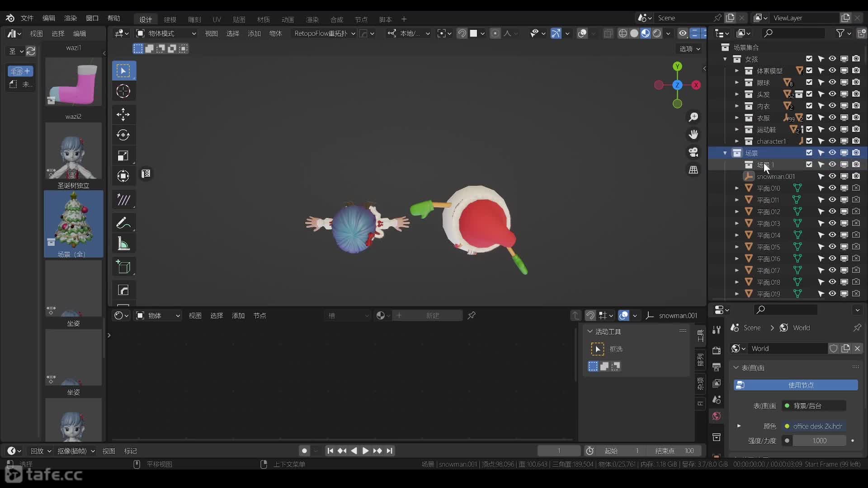
Task: Open office desk 2k.hdr color link
Action: [x=814, y=426]
